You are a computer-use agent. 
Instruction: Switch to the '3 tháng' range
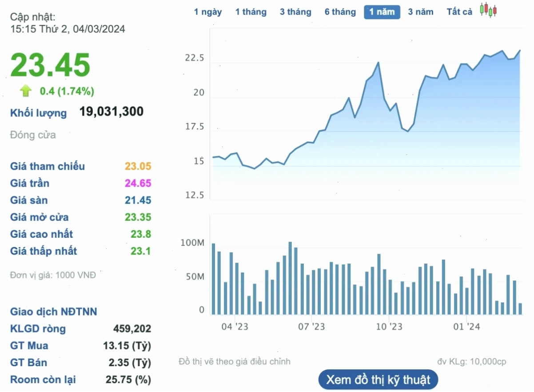[295, 12]
